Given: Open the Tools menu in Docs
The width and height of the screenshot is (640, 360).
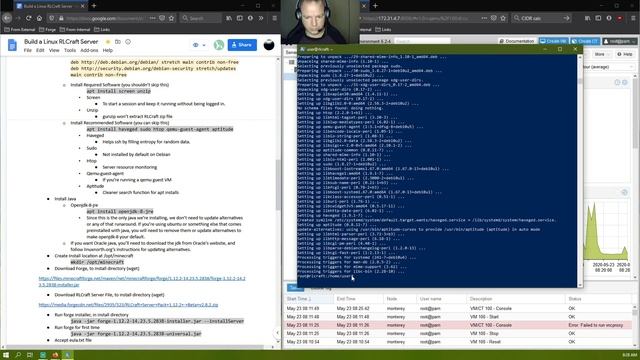Looking at the screenshot, I should pos(70,50).
